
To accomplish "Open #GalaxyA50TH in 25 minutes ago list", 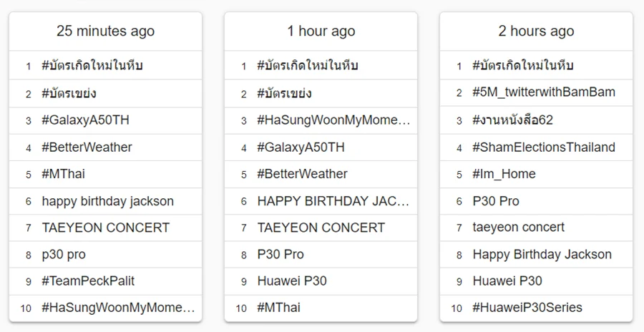I will click(x=85, y=120).
